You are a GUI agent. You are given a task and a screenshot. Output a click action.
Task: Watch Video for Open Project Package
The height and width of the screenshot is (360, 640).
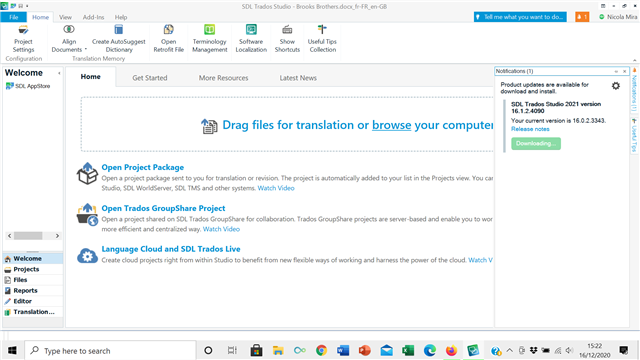(276, 188)
